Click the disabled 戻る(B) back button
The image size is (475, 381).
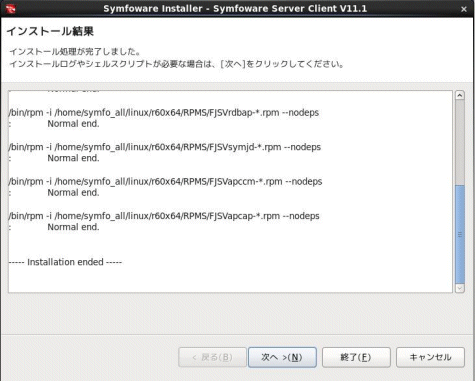click(212, 357)
